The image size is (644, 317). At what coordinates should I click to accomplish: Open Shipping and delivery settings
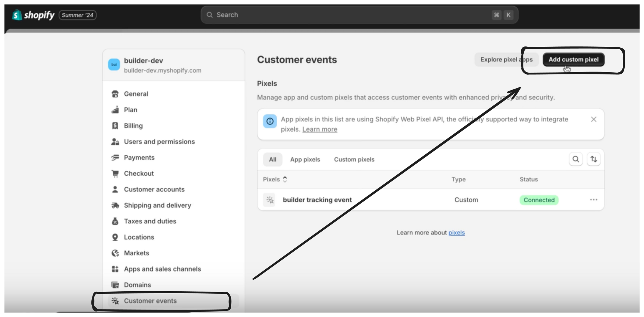[x=157, y=205]
